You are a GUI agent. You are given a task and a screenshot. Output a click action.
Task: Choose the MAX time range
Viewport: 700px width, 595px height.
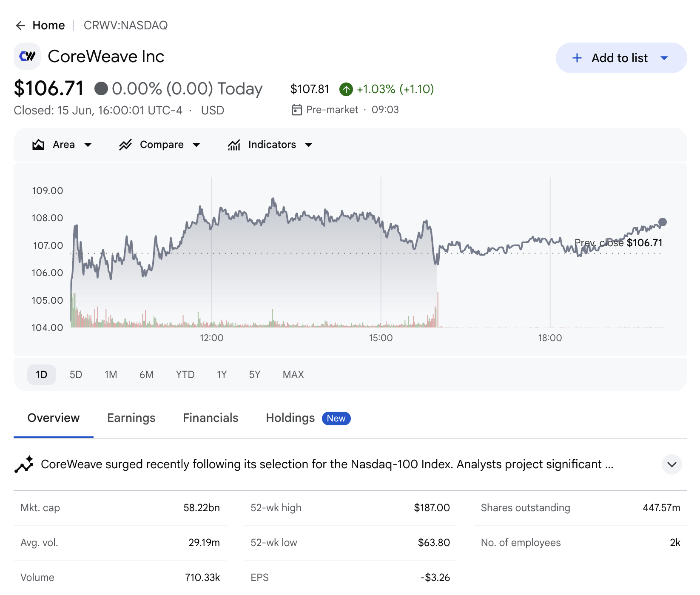[293, 375]
